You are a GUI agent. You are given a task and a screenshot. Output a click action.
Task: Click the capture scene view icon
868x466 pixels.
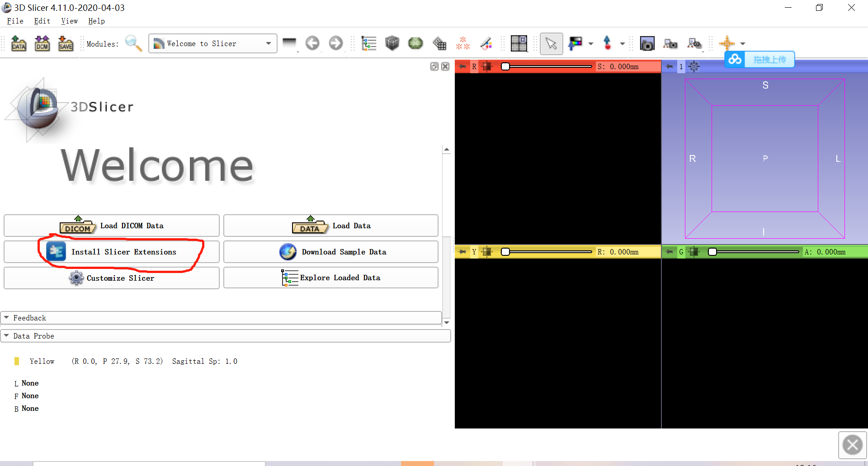[x=670, y=43]
